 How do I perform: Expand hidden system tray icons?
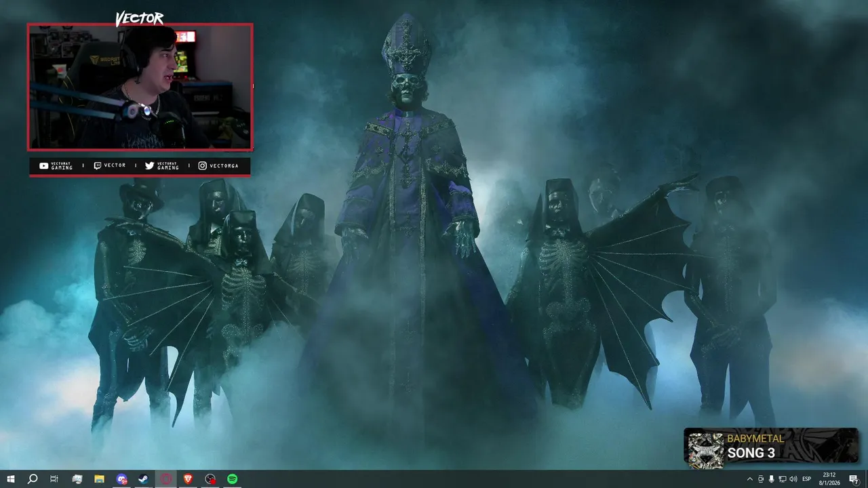749,479
